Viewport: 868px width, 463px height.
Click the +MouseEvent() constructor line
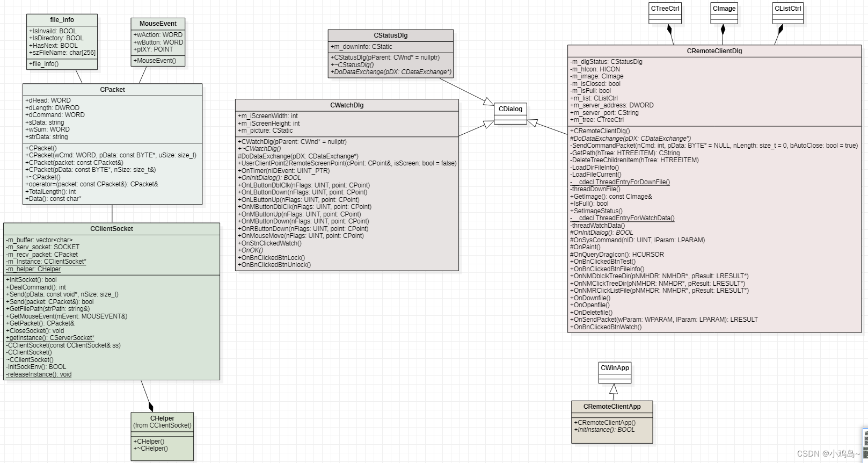pyautogui.click(x=155, y=61)
